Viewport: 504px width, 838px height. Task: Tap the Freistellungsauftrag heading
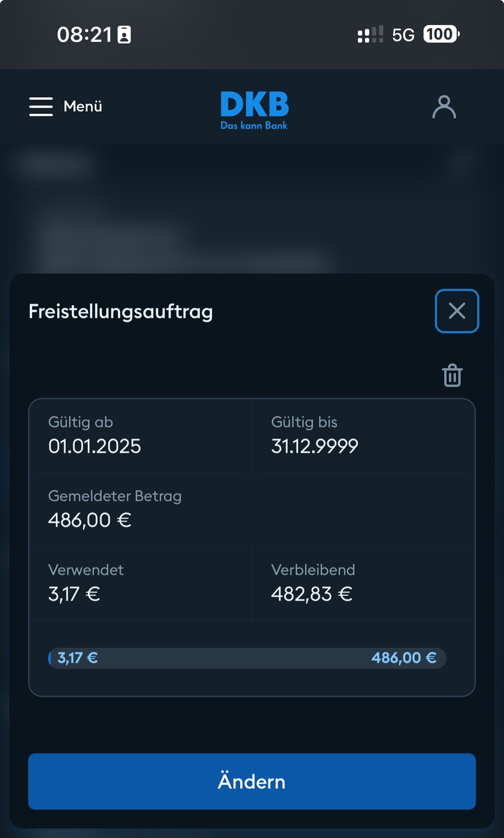pyautogui.click(x=121, y=311)
